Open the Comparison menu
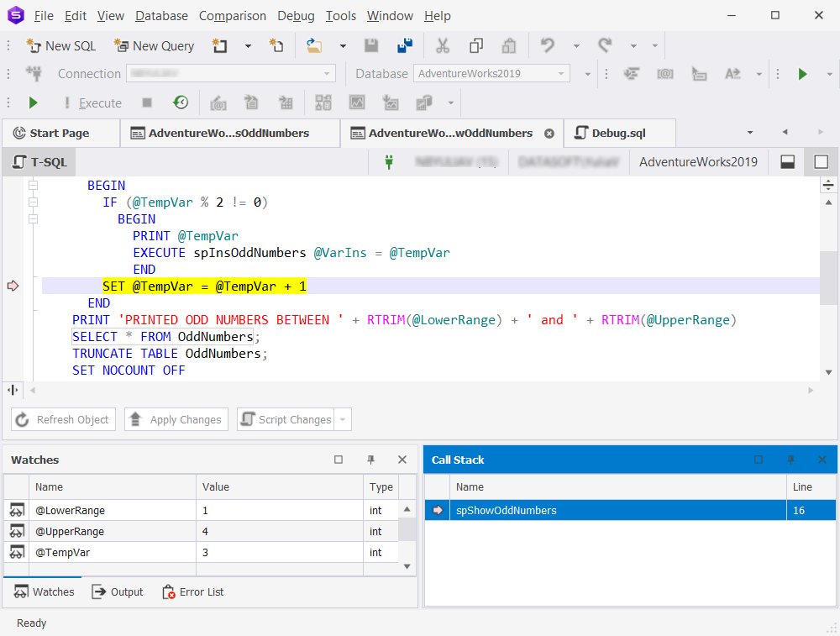This screenshot has height=636, width=840. 233,16
